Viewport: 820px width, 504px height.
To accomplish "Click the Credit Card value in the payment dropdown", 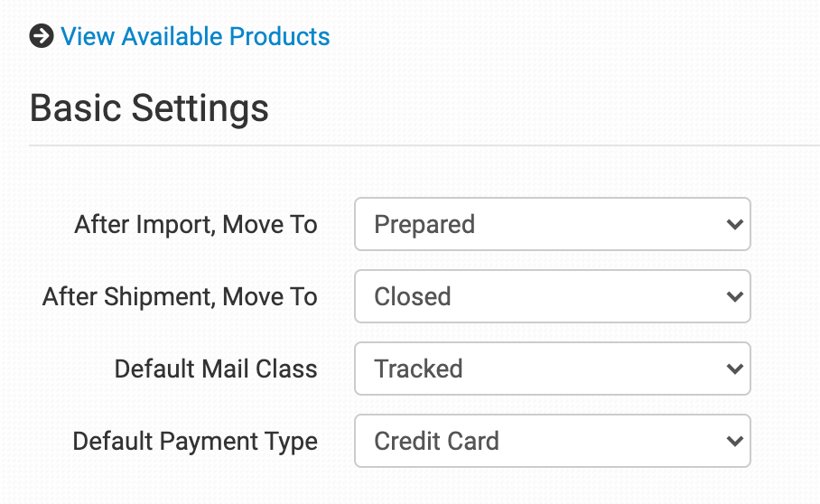I will point(436,441).
